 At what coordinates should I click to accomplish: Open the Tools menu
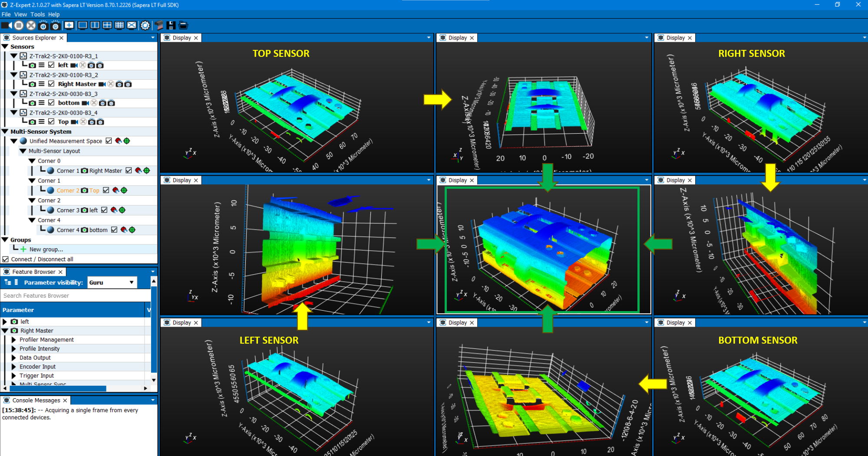pyautogui.click(x=38, y=14)
